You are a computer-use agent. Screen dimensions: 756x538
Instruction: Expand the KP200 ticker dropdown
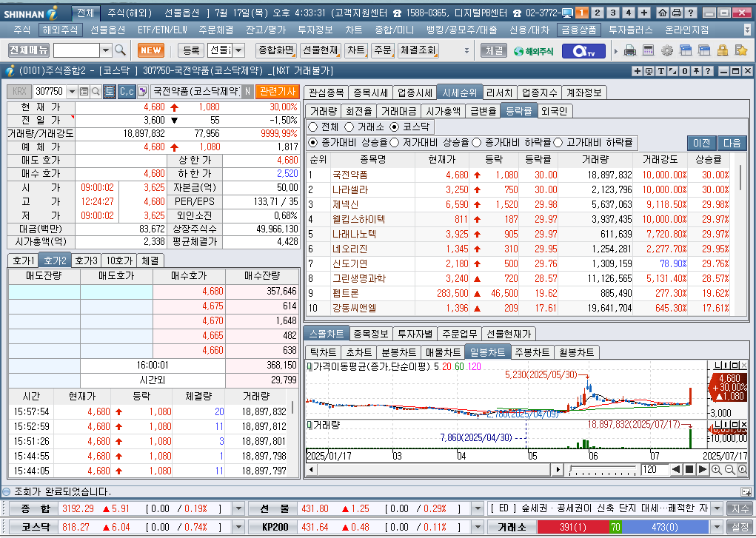tap(478, 528)
